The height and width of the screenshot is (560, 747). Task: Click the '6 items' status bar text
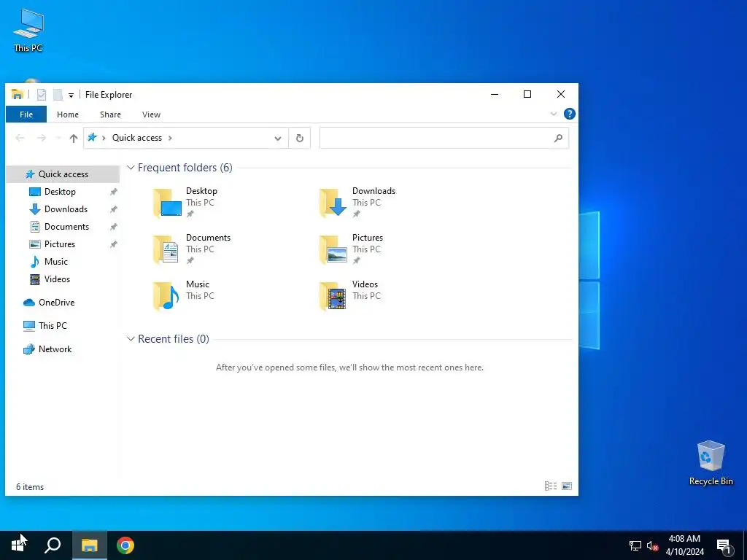pyautogui.click(x=30, y=486)
